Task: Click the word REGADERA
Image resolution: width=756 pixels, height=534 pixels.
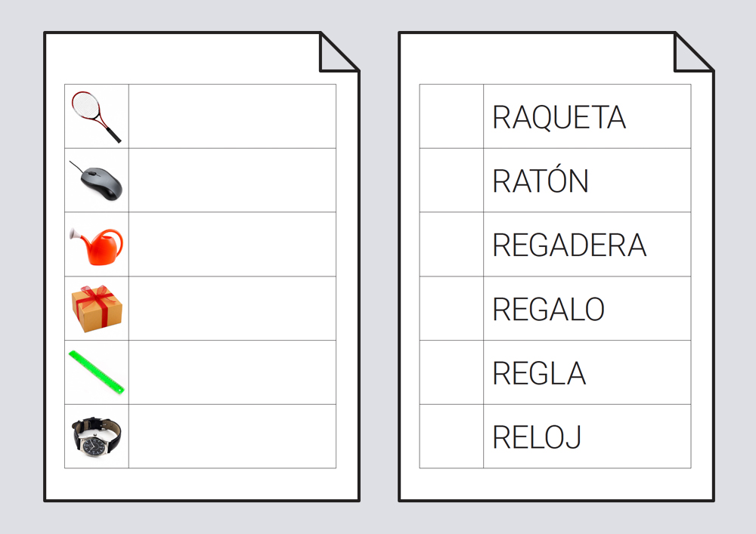Action: tap(569, 245)
